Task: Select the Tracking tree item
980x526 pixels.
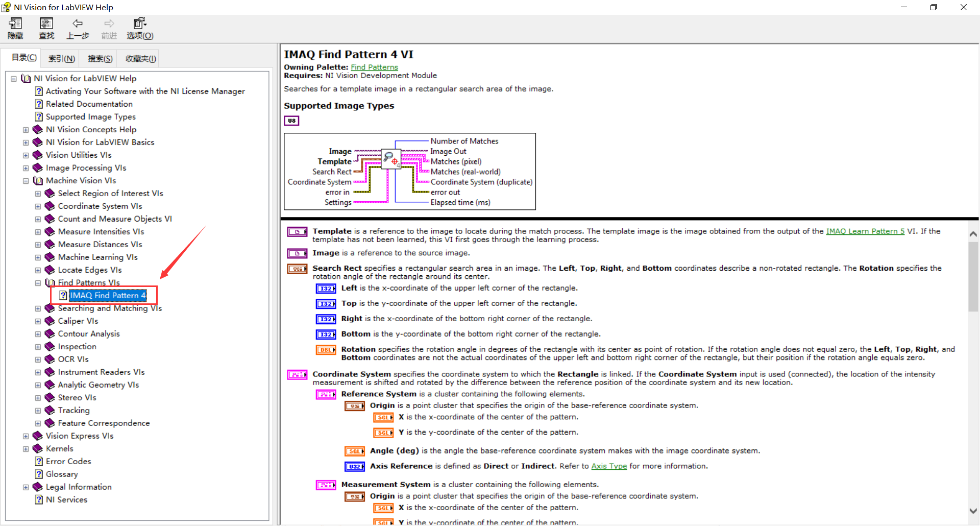Action: (73, 410)
